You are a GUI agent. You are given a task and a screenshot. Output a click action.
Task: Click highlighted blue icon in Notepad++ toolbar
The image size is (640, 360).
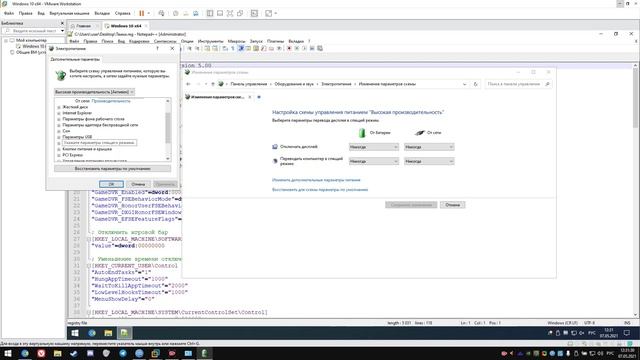[x=241, y=48]
